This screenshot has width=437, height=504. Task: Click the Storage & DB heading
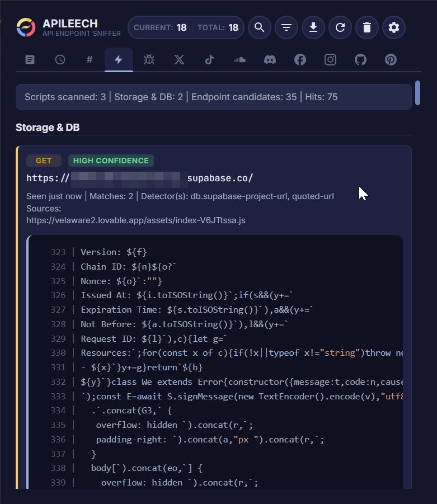(48, 128)
